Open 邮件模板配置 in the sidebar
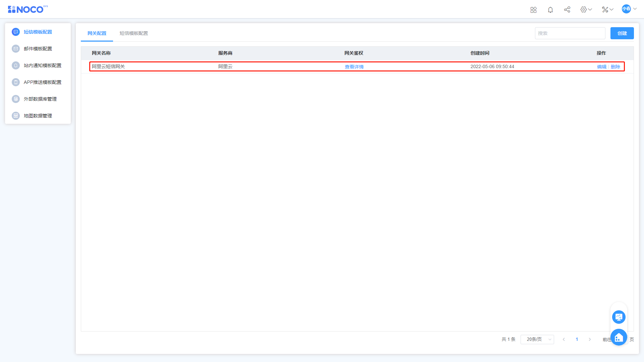 pos(38,49)
